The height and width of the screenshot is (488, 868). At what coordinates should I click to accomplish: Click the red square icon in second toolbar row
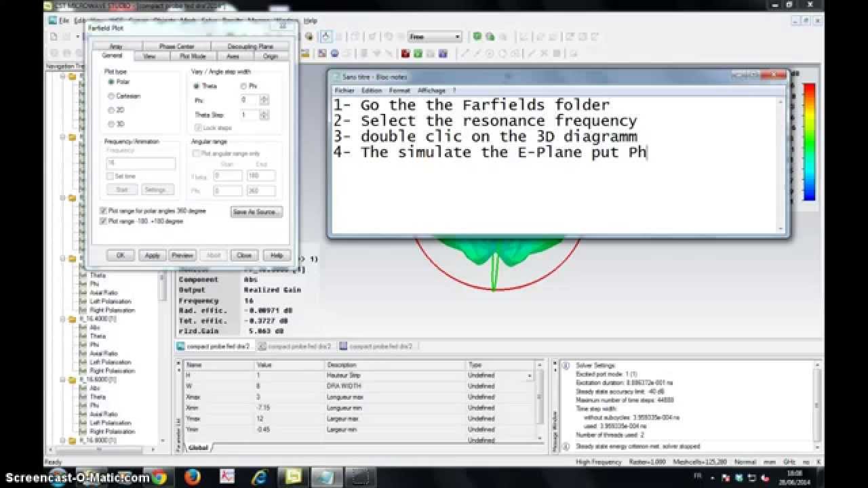point(406,54)
